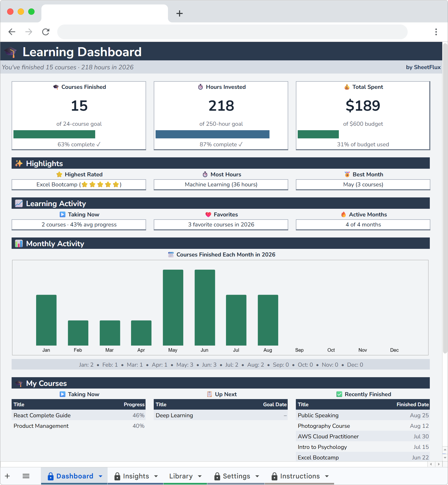Open the Library tab dropdown arrow

click(200, 476)
